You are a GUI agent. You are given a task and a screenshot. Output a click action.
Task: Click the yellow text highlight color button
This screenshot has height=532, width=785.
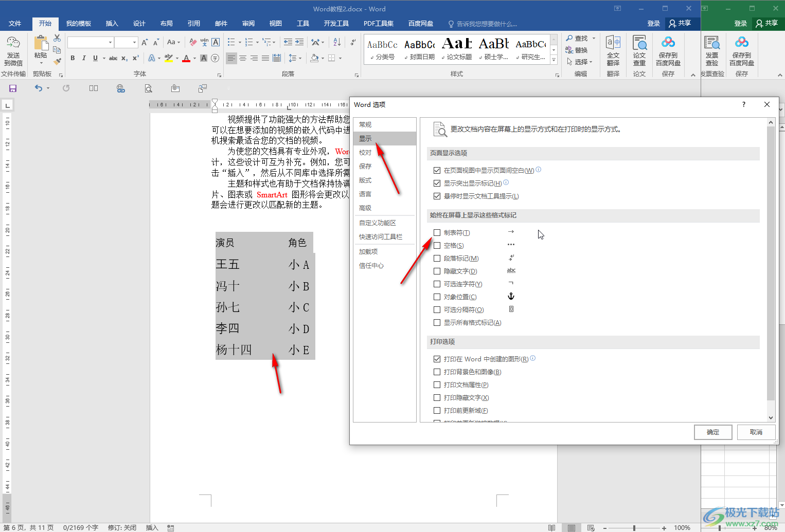point(169,58)
